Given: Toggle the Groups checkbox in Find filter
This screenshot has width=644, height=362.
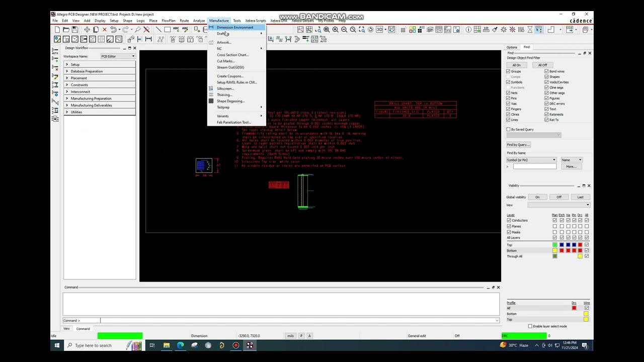Looking at the screenshot, I should point(508,71).
